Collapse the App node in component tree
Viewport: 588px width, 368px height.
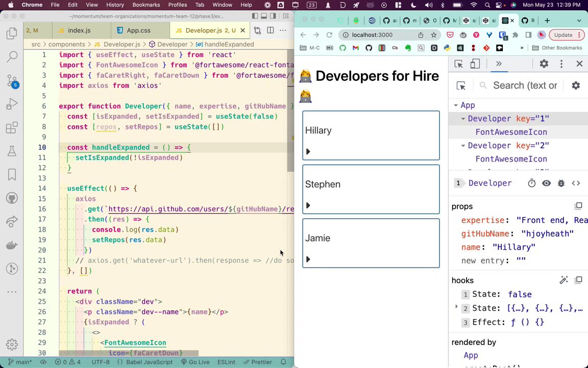[x=456, y=105]
